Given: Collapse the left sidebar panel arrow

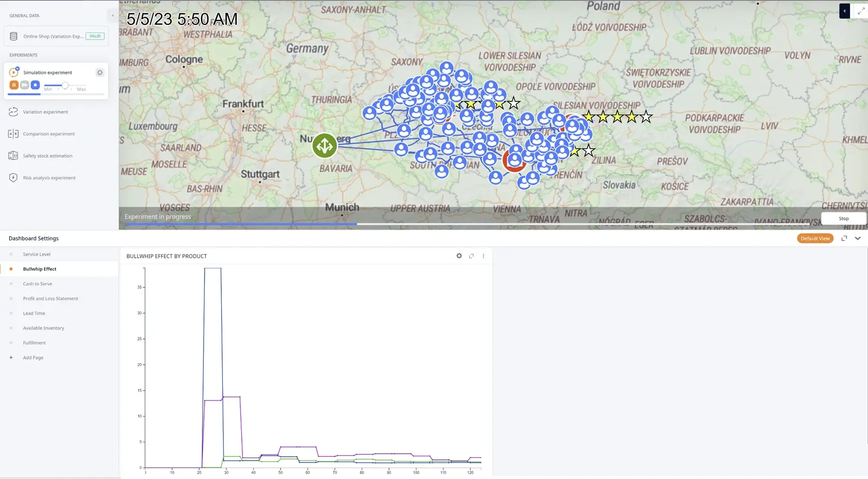Looking at the screenshot, I should (113, 16).
